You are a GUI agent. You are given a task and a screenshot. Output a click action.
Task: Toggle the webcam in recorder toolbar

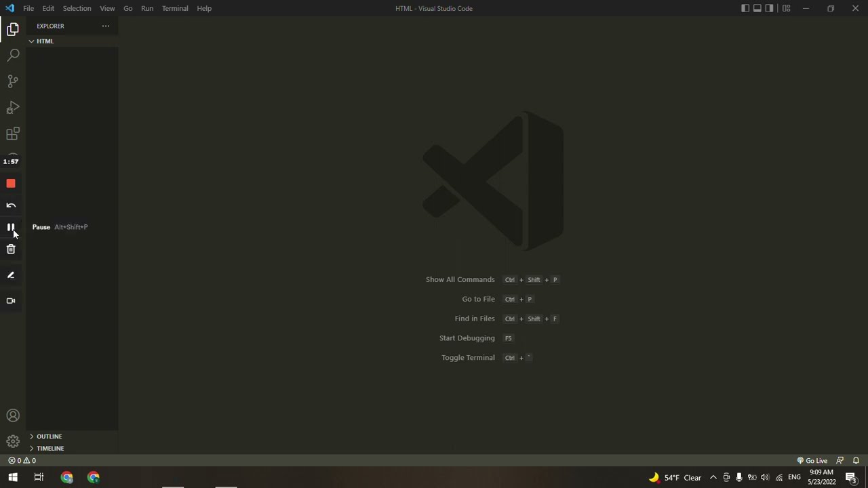tap(11, 301)
